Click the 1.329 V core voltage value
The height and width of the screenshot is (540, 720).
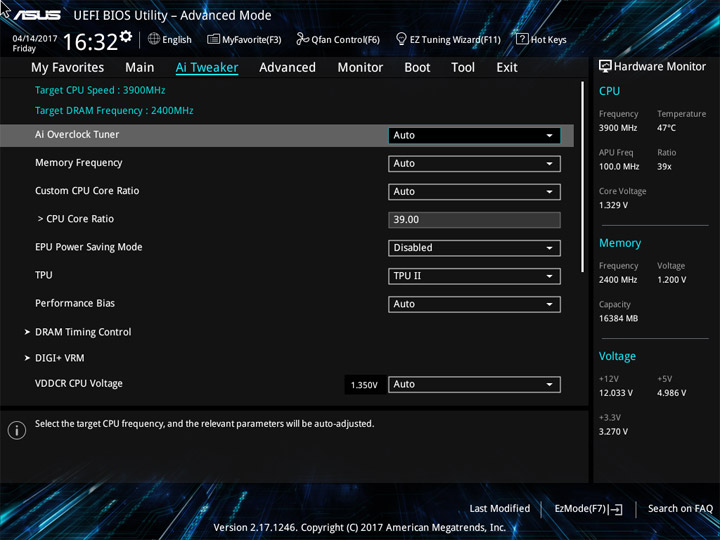(x=613, y=205)
